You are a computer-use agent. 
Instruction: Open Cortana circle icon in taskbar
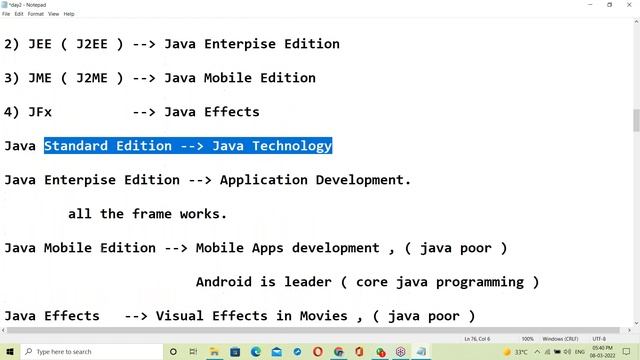[173, 351]
